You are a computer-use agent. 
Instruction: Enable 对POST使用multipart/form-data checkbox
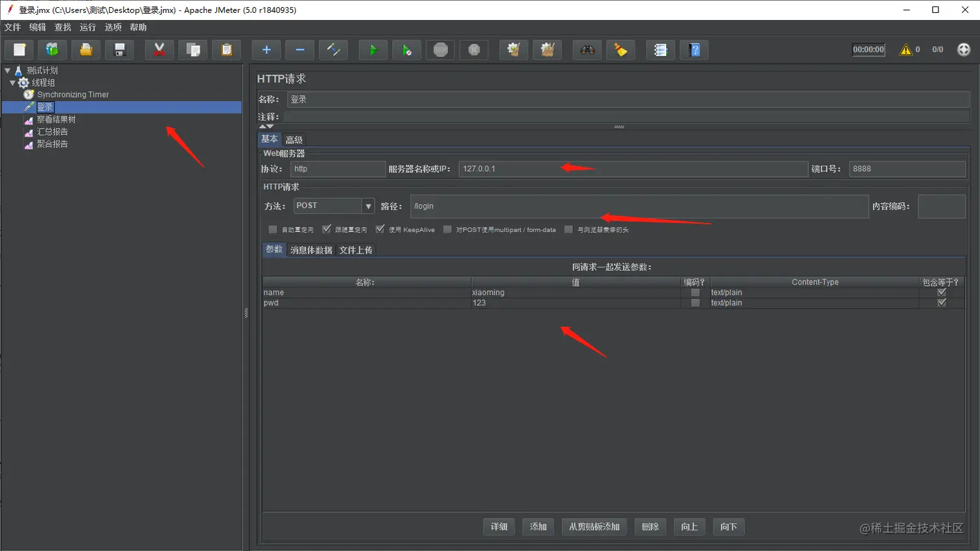click(x=447, y=229)
